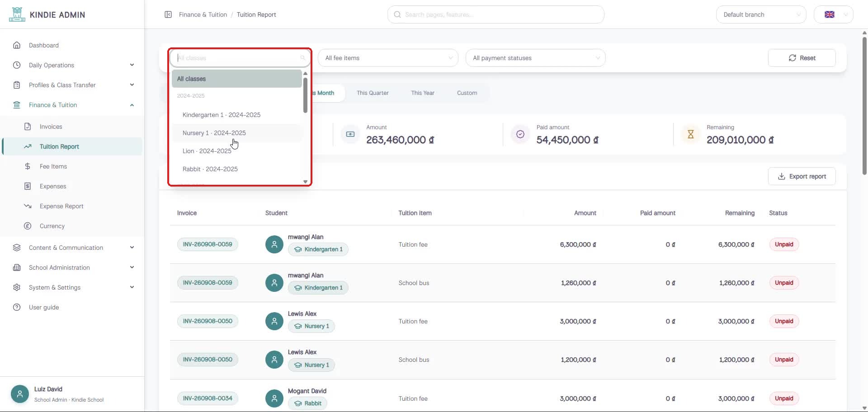This screenshot has height=412, width=868.
Task: Select Kindergarten 1 · 2024-2025 class option
Action: click(x=236, y=115)
